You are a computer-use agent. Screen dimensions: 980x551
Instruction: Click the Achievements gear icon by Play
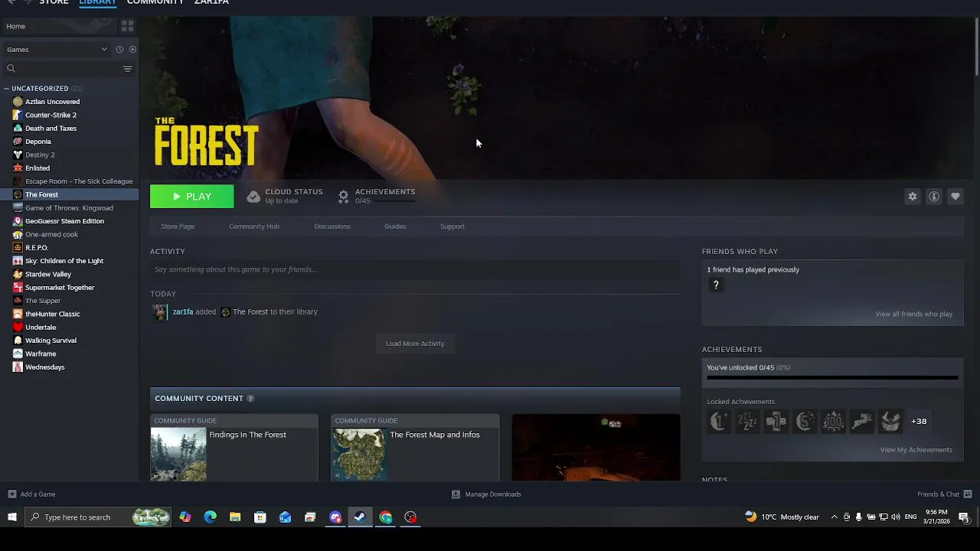[344, 197]
